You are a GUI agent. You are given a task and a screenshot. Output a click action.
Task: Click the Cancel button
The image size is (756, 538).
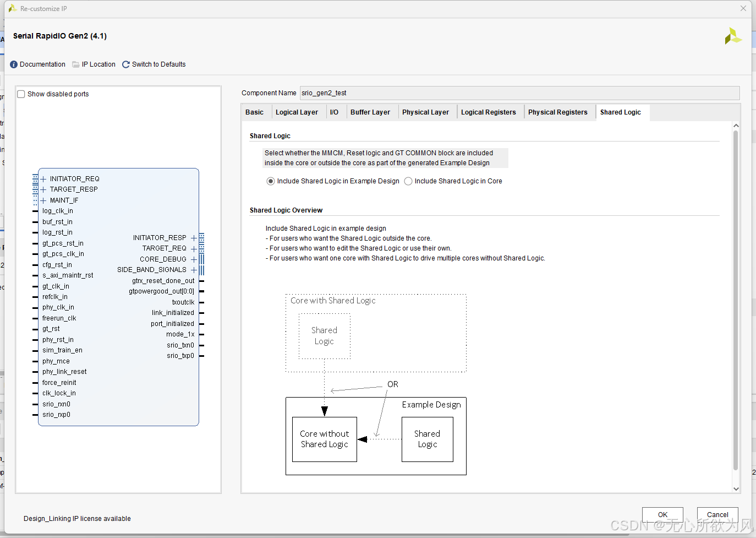717,514
